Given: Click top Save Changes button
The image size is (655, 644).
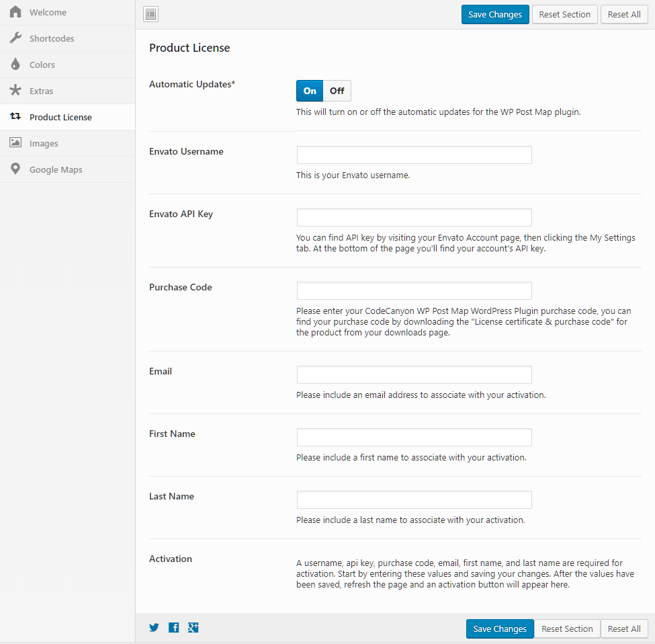Looking at the screenshot, I should tap(495, 15).
